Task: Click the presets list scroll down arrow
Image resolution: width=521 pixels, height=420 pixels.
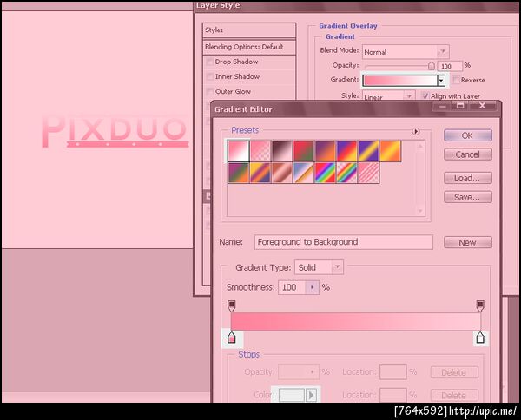Action: click(x=420, y=211)
